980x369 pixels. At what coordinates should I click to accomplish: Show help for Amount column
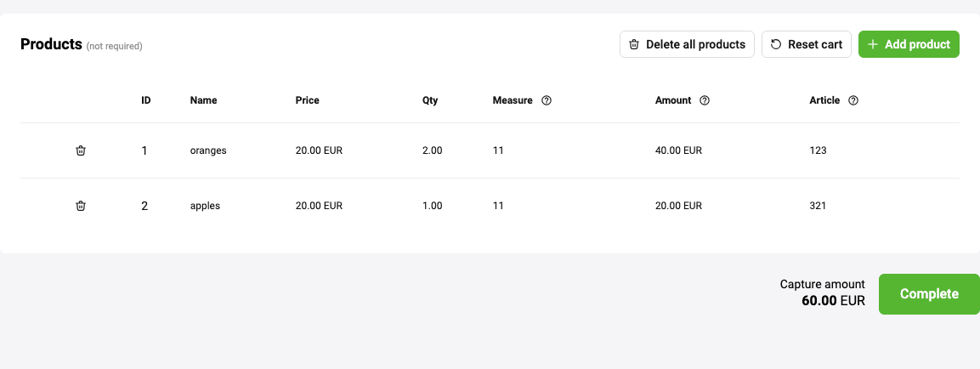point(705,100)
